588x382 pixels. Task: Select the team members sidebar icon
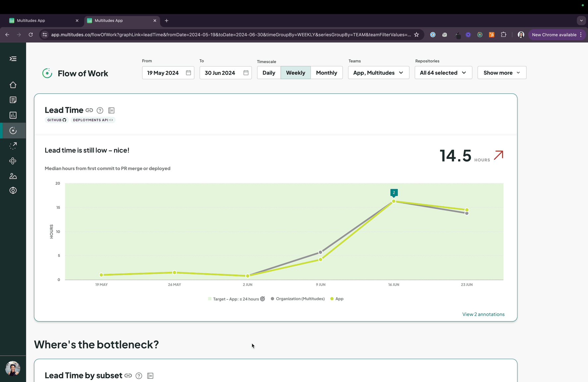tap(13, 176)
